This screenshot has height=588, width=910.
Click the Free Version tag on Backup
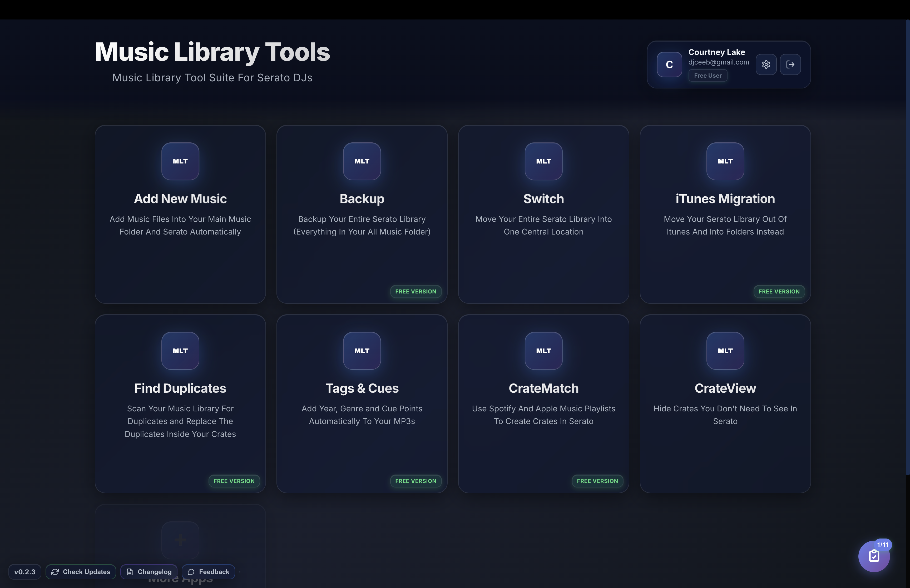pyautogui.click(x=416, y=291)
